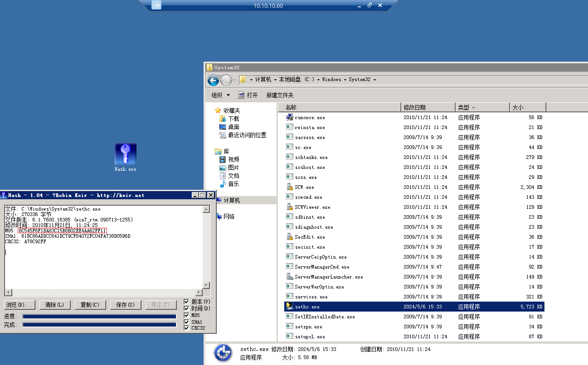Select Computer (计算机) in the navigation pane
588x365 pixels.
232,200
